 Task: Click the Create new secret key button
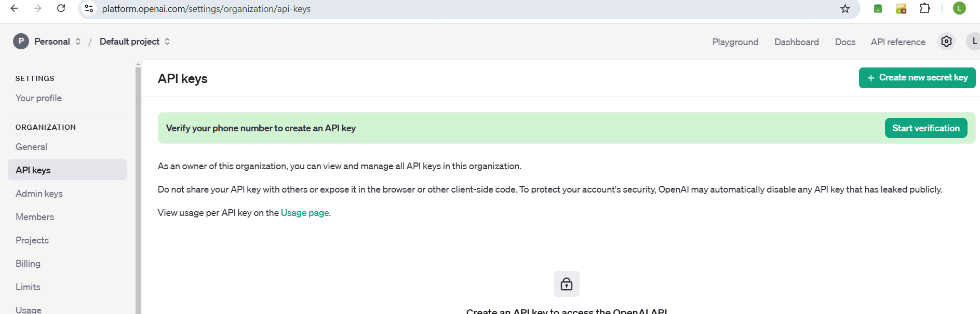point(917,78)
